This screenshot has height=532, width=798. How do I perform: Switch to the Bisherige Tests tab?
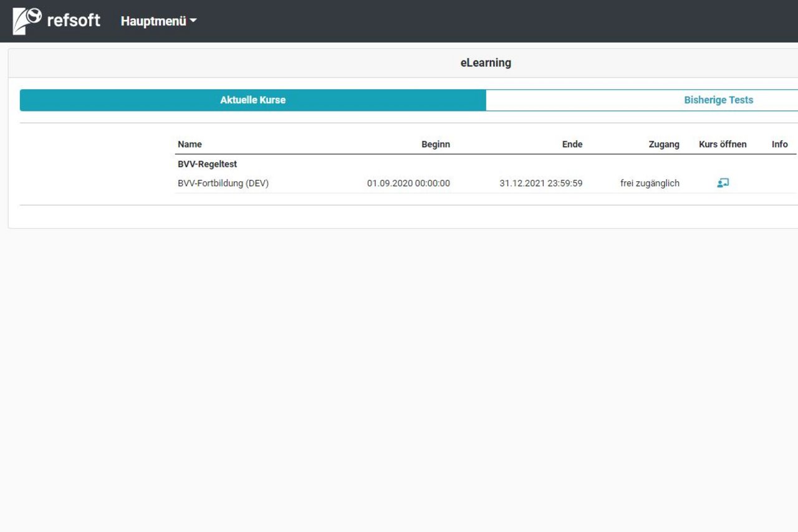718,100
